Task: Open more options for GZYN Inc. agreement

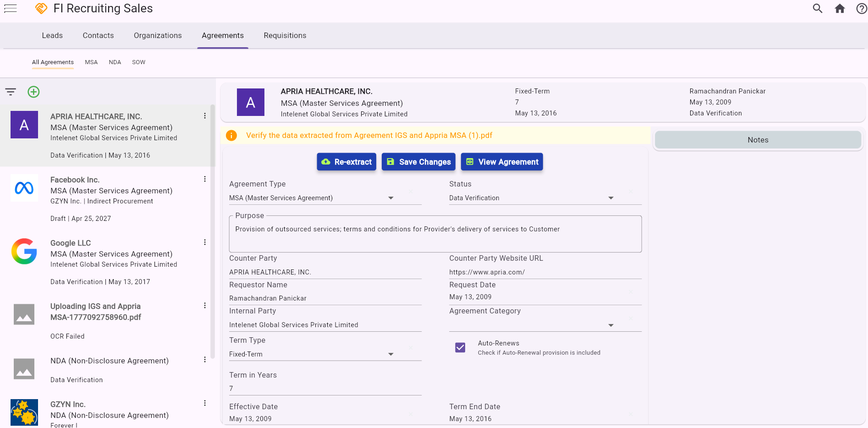Action: tap(205, 403)
